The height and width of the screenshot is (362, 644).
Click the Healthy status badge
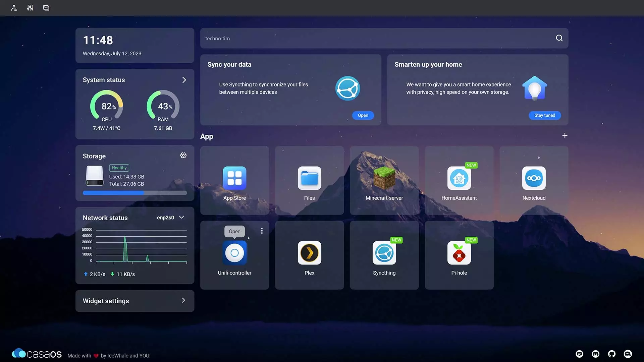point(119,168)
